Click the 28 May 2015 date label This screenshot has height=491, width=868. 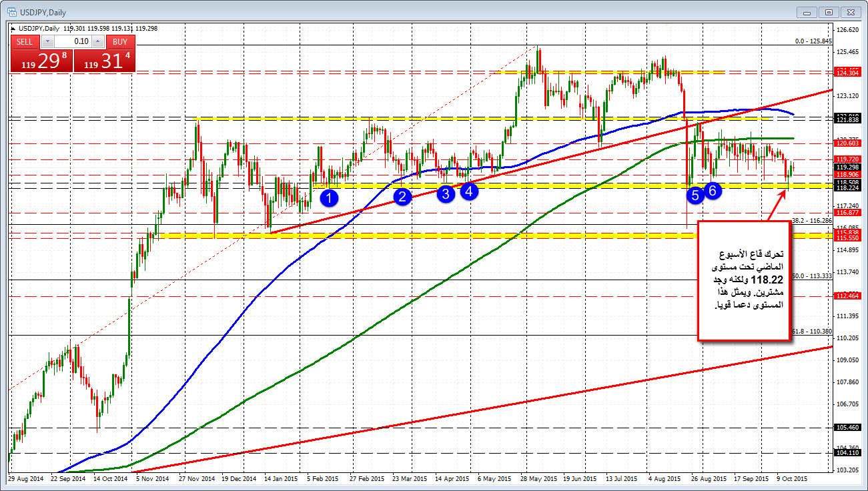click(538, 479)
